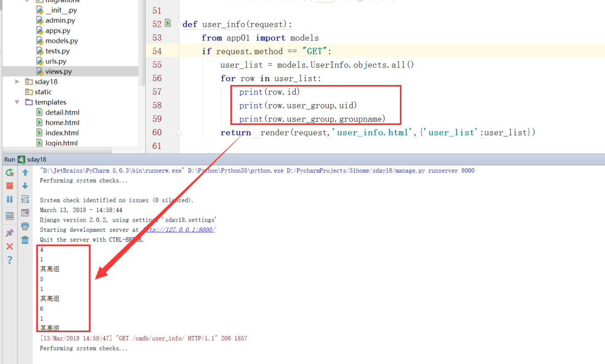This screenshot has height=364, width=605.
Task: Open login.html template
Action: tap(61, 143)
